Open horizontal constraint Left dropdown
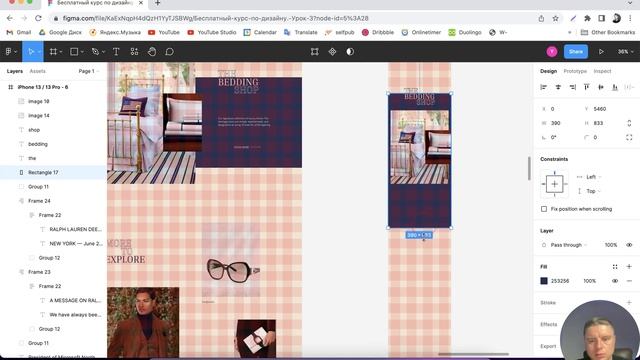 (x=593, y=177)
